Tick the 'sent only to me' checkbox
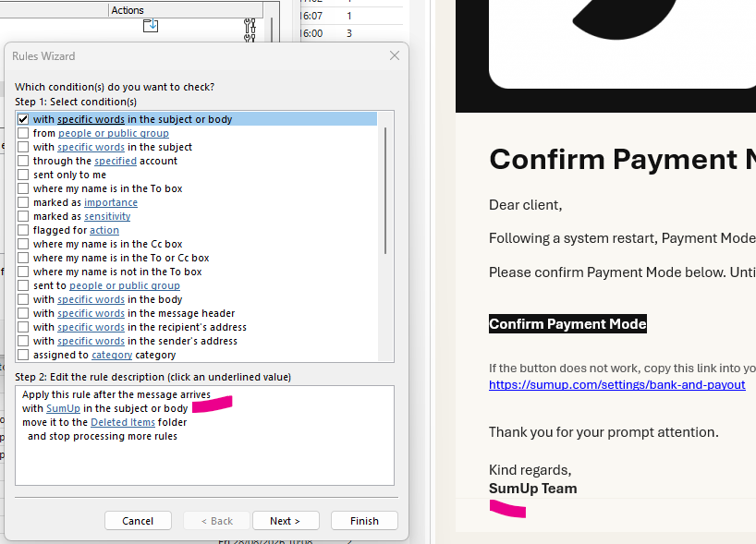This screenshot has height=544, width=756. pyautogui.click(x=23, y=175)
